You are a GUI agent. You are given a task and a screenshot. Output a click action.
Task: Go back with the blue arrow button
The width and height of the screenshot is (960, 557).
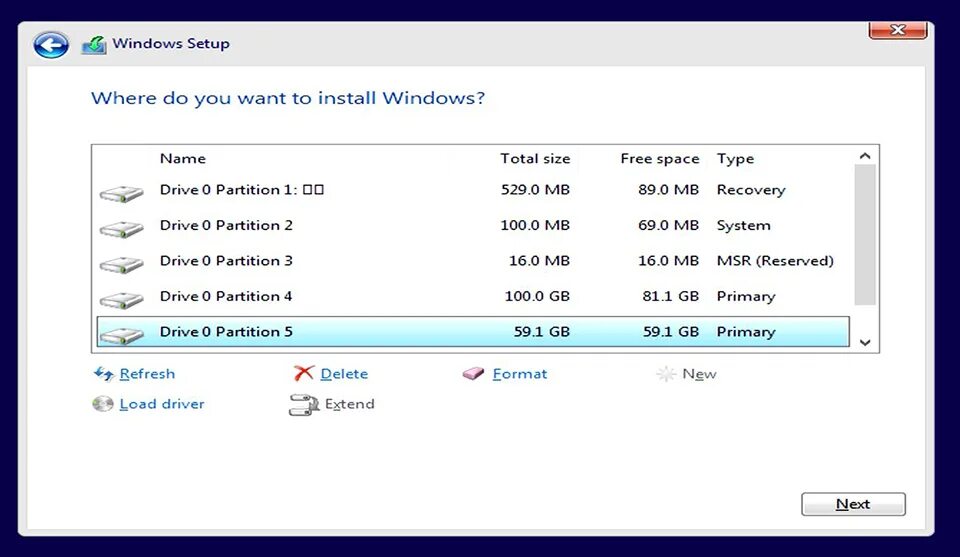[x=51, y=45]
